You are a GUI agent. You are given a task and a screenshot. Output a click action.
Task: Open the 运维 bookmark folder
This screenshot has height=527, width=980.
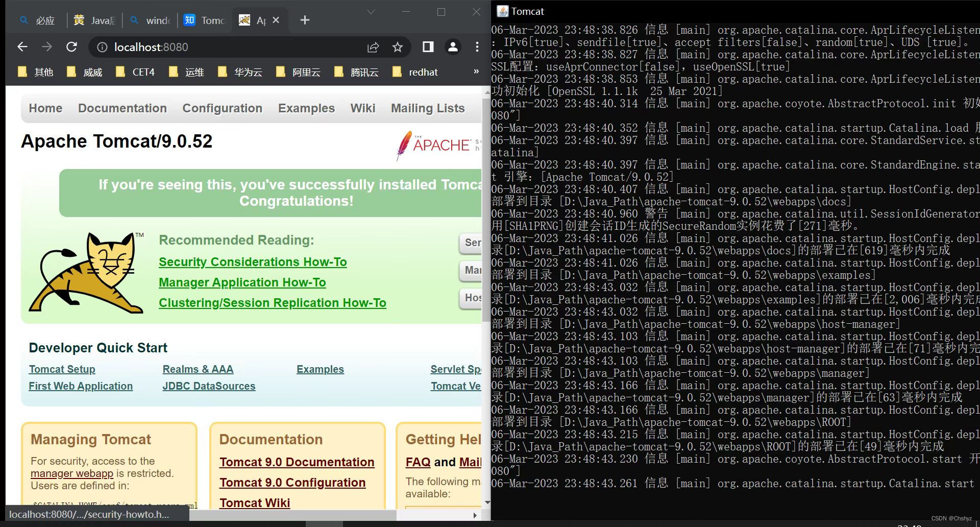(186, 72)
